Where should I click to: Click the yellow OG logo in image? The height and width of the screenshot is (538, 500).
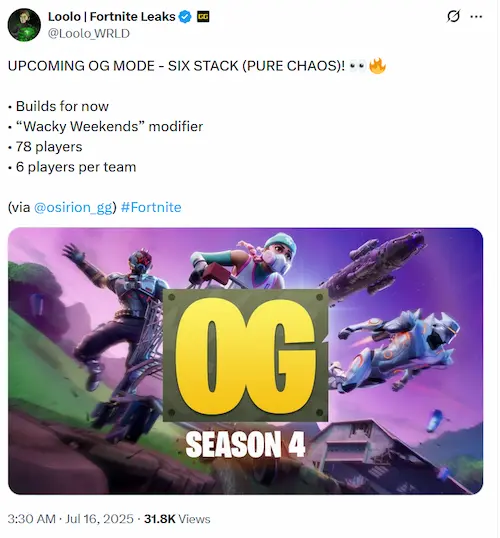(245, 355)
